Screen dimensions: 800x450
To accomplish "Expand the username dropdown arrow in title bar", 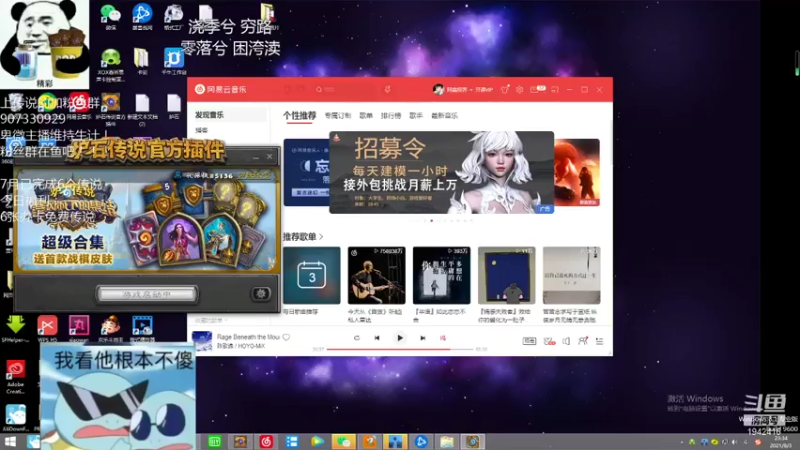I will point(471,90).
